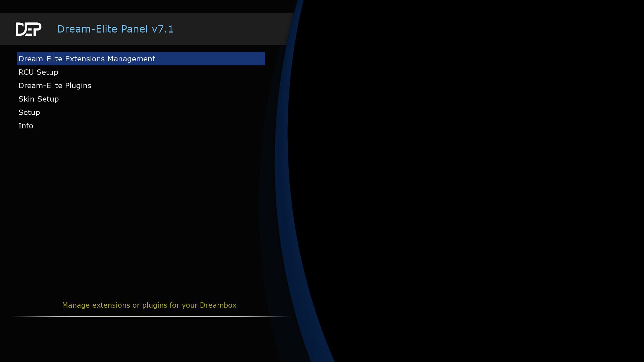Click the Dream-Elite Panel v7.1 title

(x=115, y=29)
